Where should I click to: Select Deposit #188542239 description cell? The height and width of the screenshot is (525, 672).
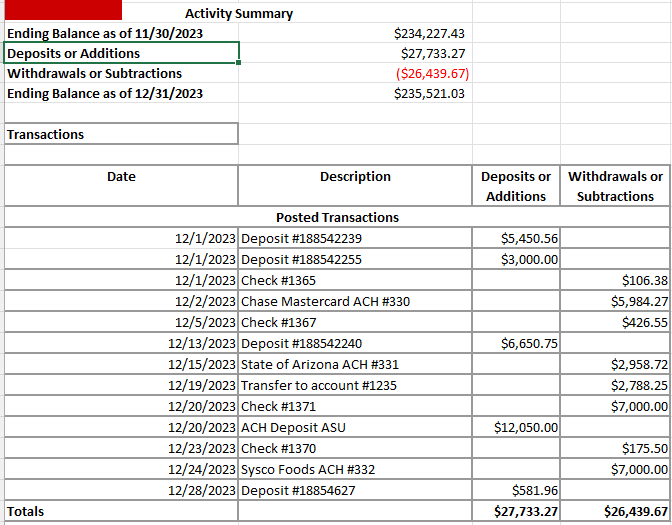coord(355,238)
